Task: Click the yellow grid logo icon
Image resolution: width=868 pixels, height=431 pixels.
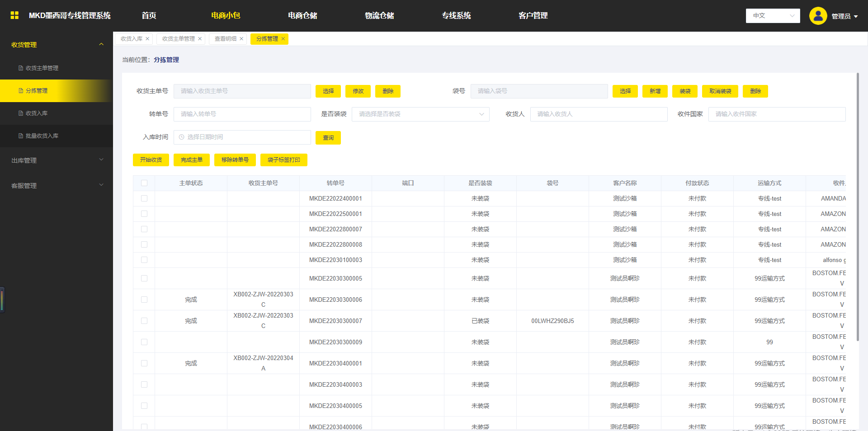Action: coord(14,15)
